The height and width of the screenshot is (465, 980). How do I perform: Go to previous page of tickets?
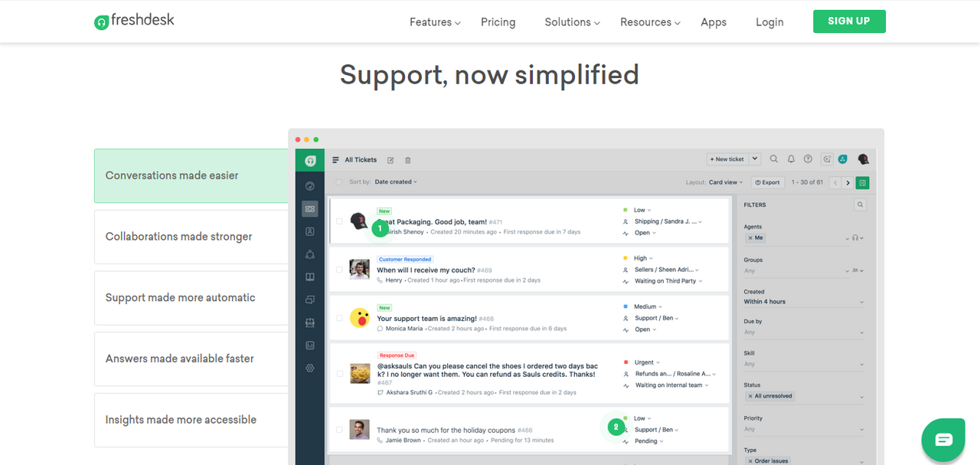[835, 182]
